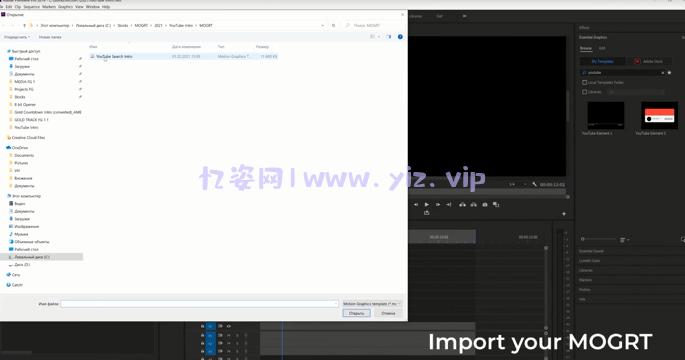The height and width of the screenshot is (360, 685).
Task: Click the button editor plus icon
Action: coord(564,214)
